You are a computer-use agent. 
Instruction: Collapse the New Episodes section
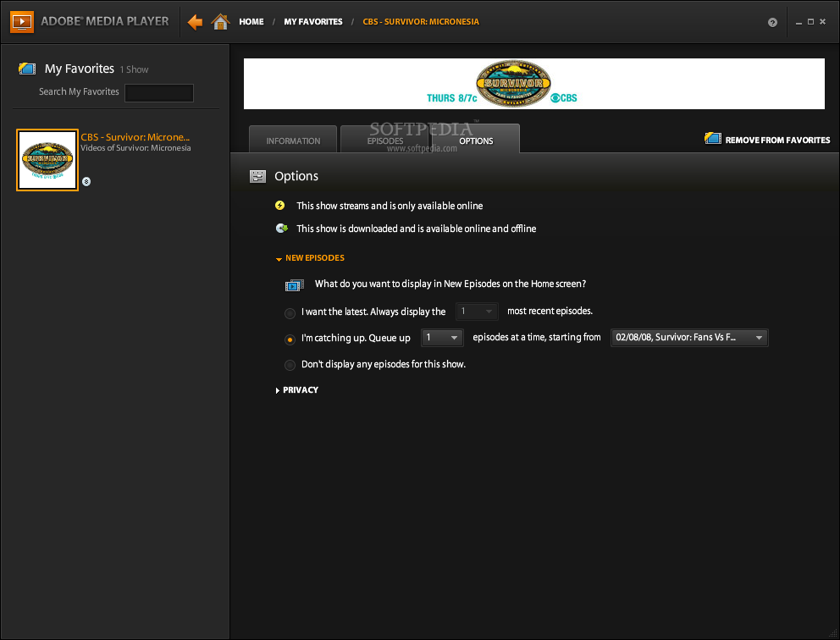310,258
